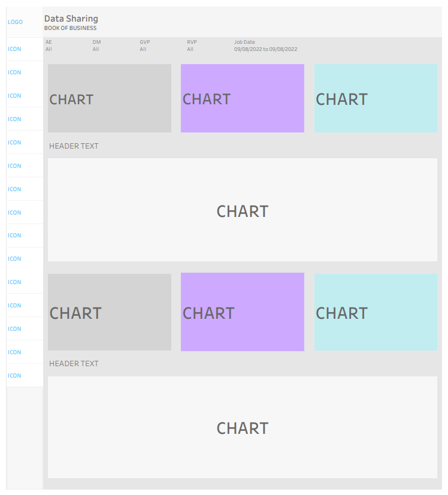The width and height of the screenshot is (448, 495).
Task: Click the Data Sharing dashboard title
Action: point(71,19)
